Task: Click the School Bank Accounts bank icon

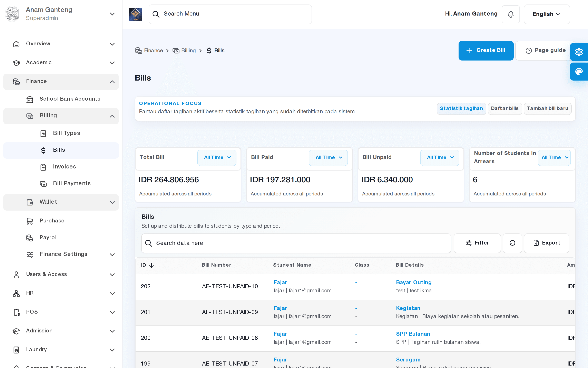Action: pyautogui.click(x=30, y=99)
